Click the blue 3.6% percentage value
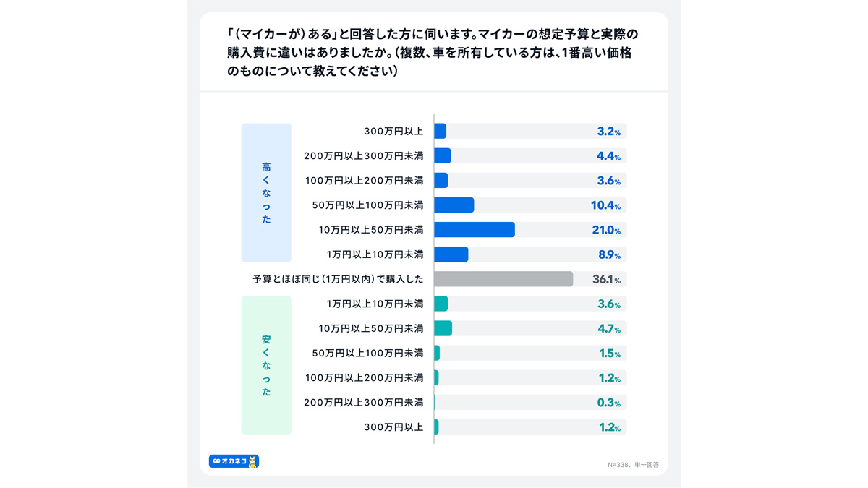The image size is (868, 488). tap(609, 181)
